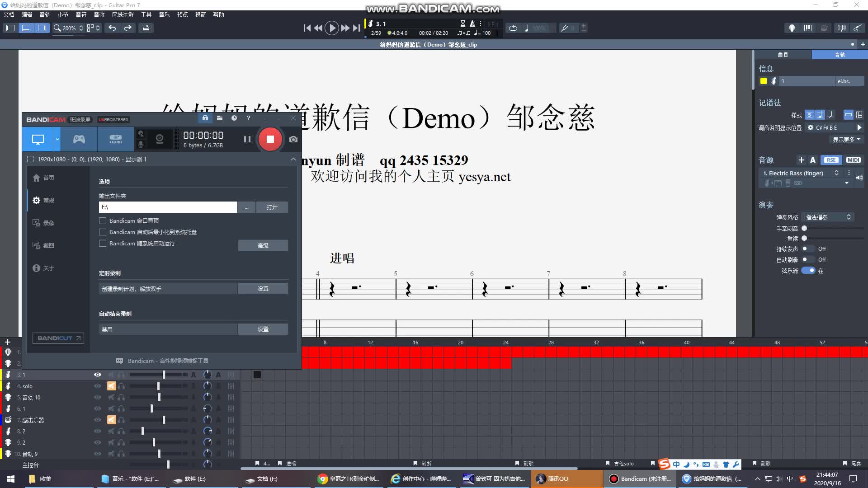Open the 音轨 menu
Viewport: 868px width, 488px height.
[45, 15]
